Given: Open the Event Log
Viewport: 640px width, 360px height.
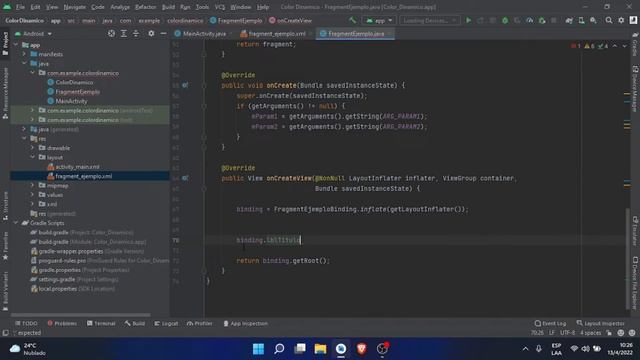Looking at the screenshot, I should pyautogui.click(x=550, y=323).
